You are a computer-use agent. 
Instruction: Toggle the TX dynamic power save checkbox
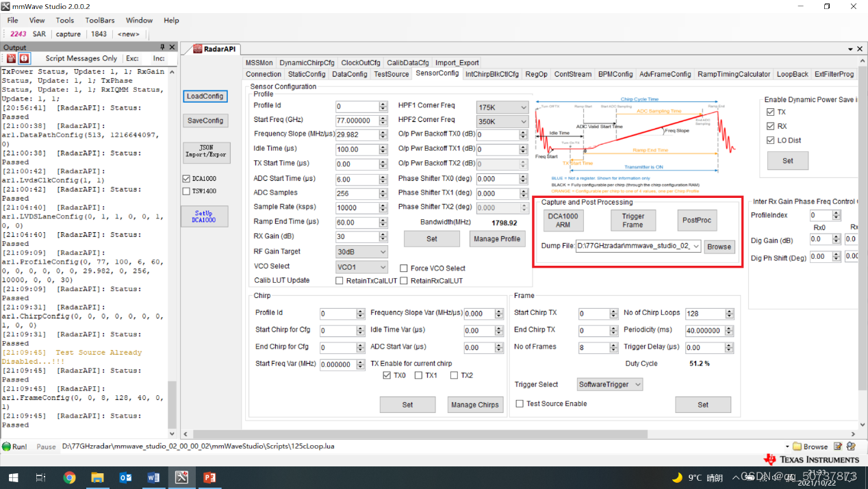point(771,112)
